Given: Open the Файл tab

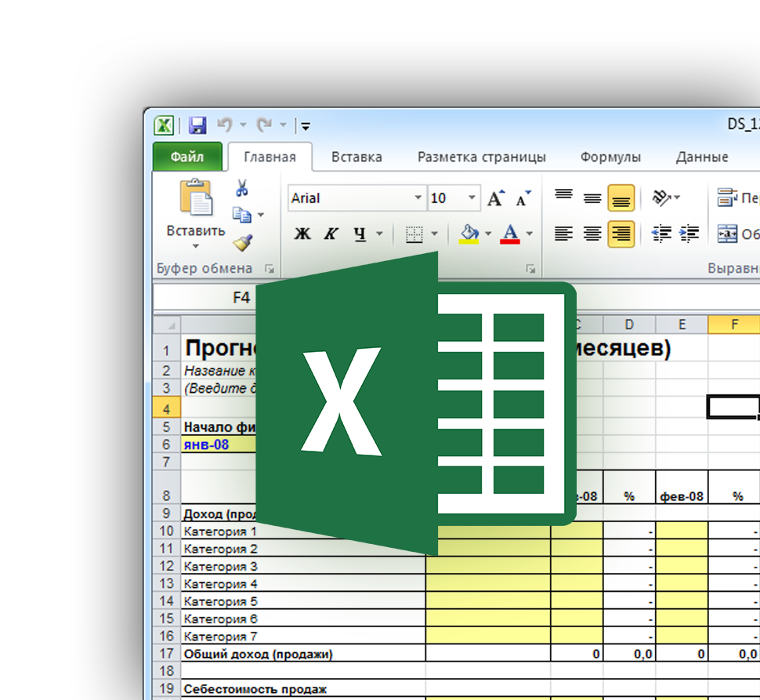Looking at the screenshot, I should (187, 157).
